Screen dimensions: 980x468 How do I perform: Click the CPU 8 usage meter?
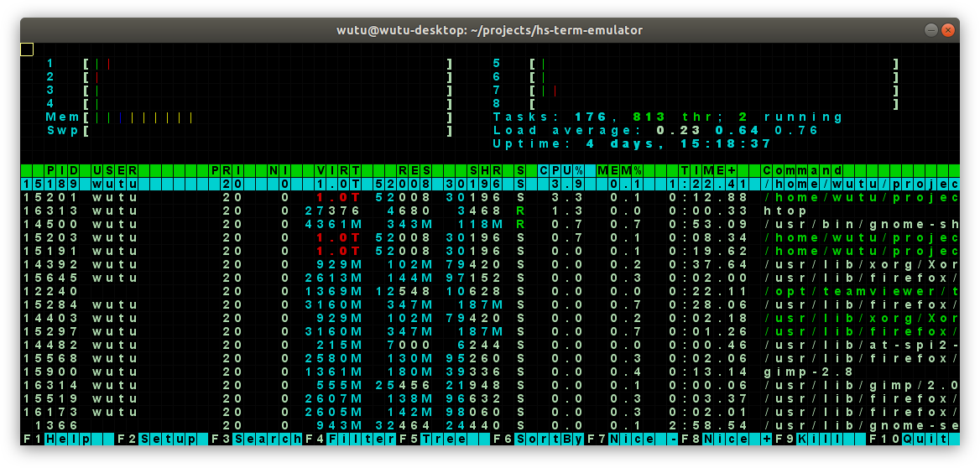point(696,104)
